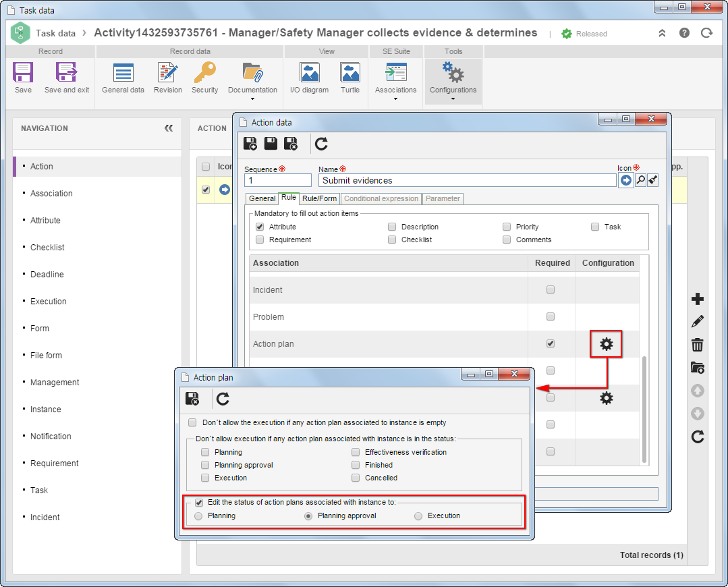Click the Save icon in Record group
The image size is (728, 587).
pyautogui.click(x=23, y=72)
